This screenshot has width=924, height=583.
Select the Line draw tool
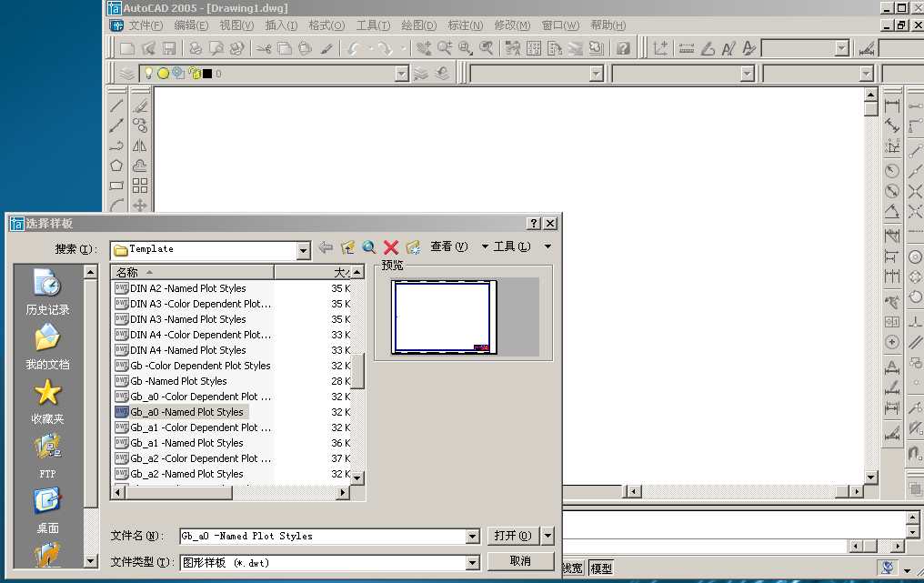point(116,106)
